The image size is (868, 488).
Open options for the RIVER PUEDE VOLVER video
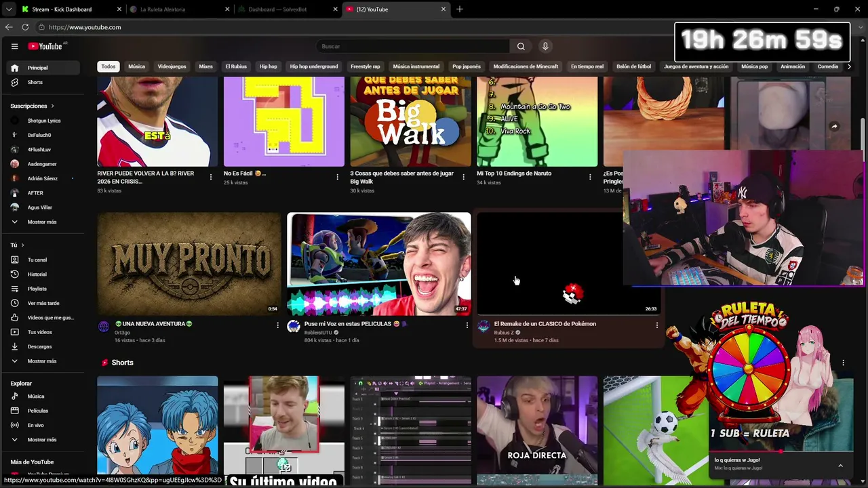pos(211,177)
